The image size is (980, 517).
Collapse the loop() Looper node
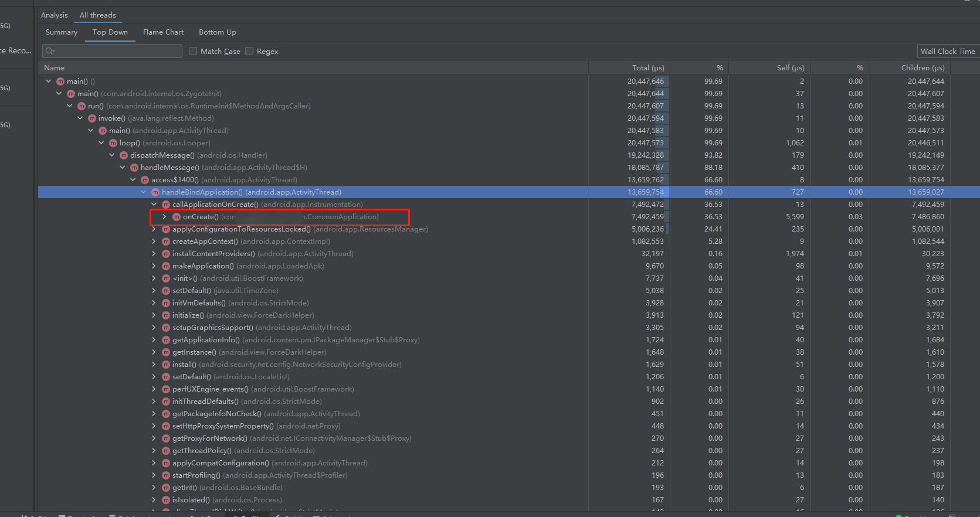pos(101,143)
